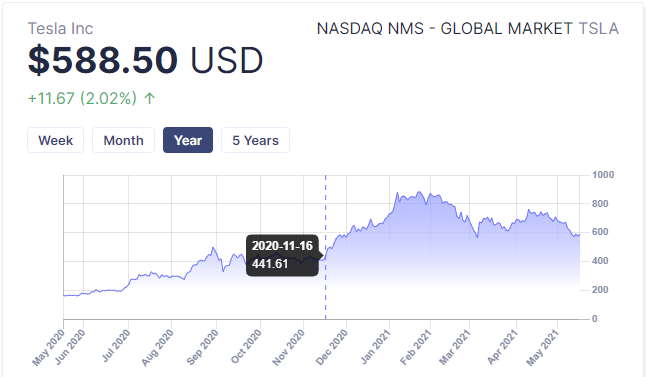The height and width of the screenshot is (377, 646).
Task: Switch chart to Month view
Action: [x=123, y=140]
